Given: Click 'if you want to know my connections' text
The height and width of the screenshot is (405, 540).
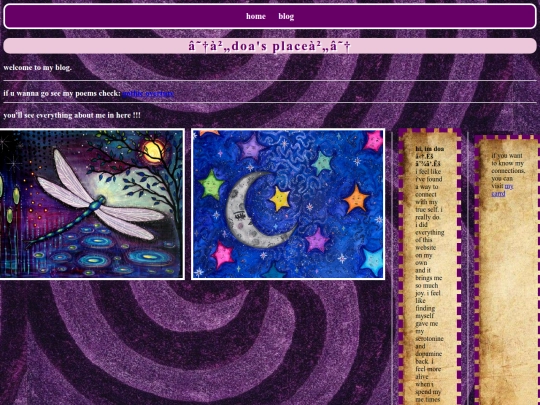Looking at the screenshot, I should coord(508,167).
